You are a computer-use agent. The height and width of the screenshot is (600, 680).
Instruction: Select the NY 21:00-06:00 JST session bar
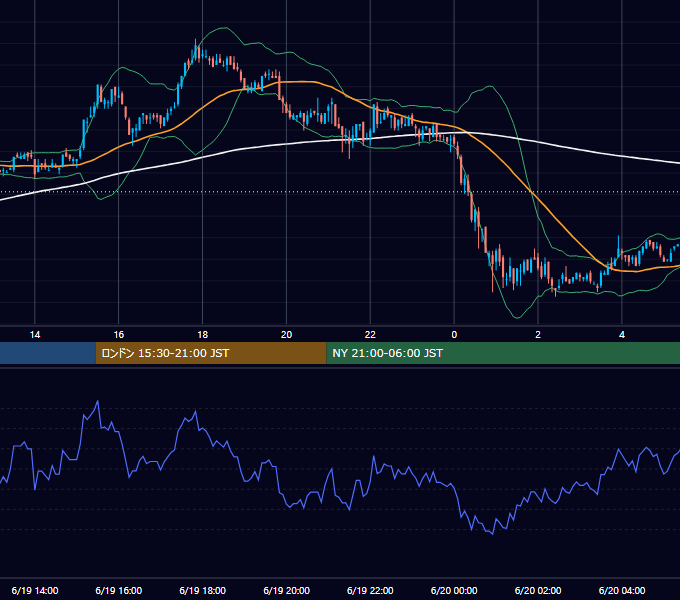click(x=503, y=353)
